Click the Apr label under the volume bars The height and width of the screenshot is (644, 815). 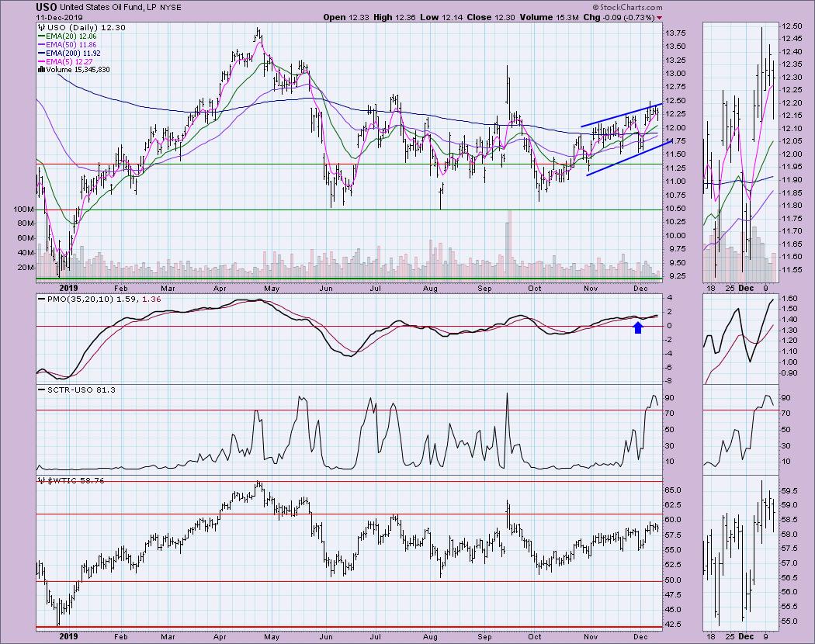220,289
